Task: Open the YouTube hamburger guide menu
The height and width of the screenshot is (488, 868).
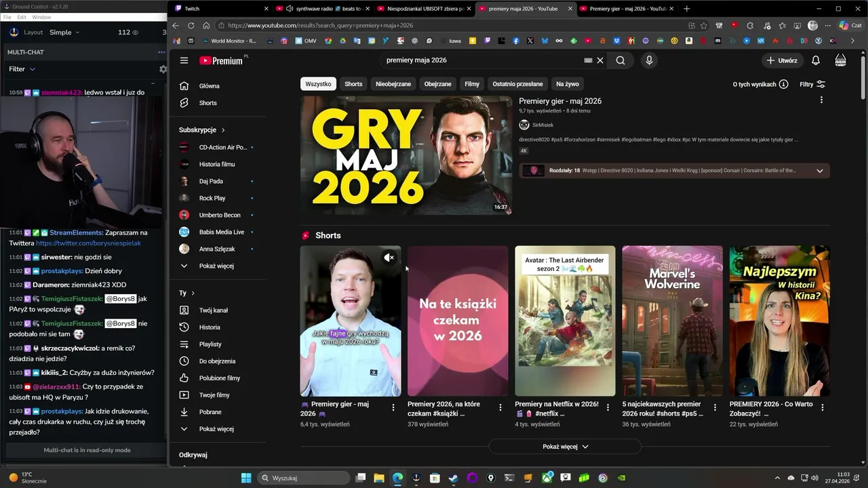Action: [x=184, y=60]
